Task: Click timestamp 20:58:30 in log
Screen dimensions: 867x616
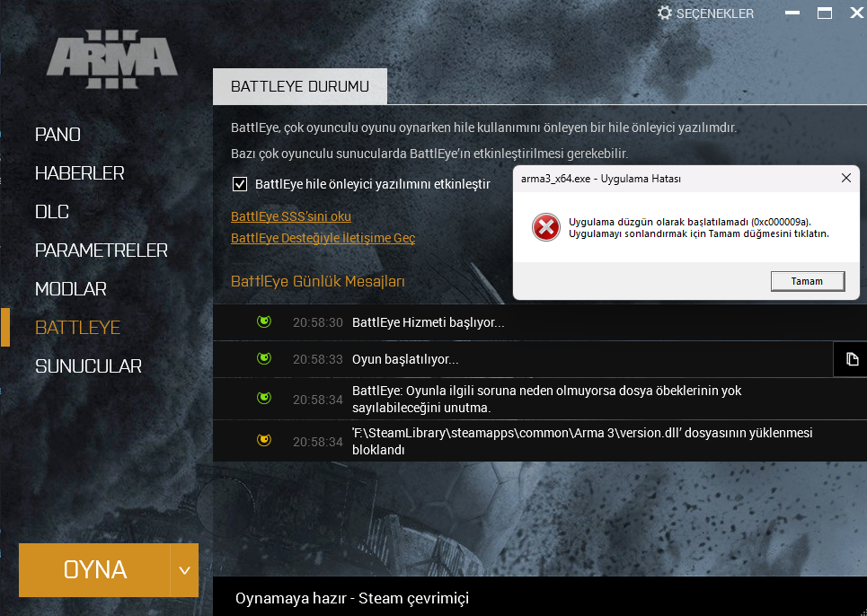Action: tap(318, 322)
